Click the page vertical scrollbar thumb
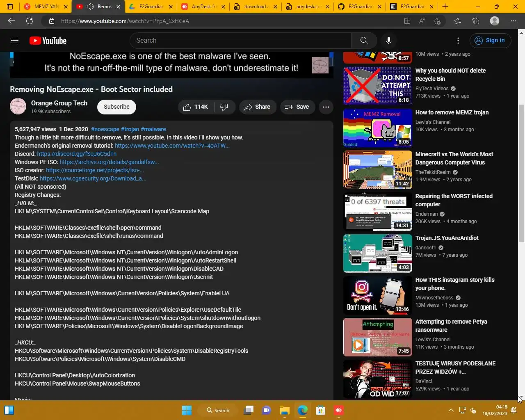 tap(521, 173)
